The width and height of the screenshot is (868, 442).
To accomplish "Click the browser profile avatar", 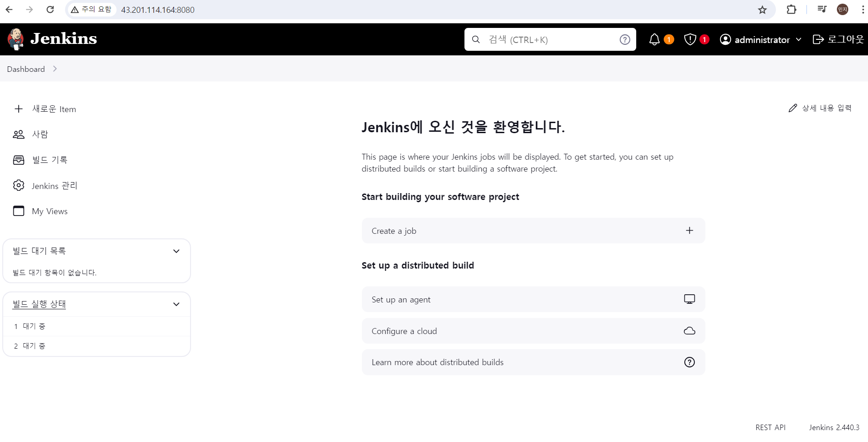I will pyautogui.click(x=842, y=10).
